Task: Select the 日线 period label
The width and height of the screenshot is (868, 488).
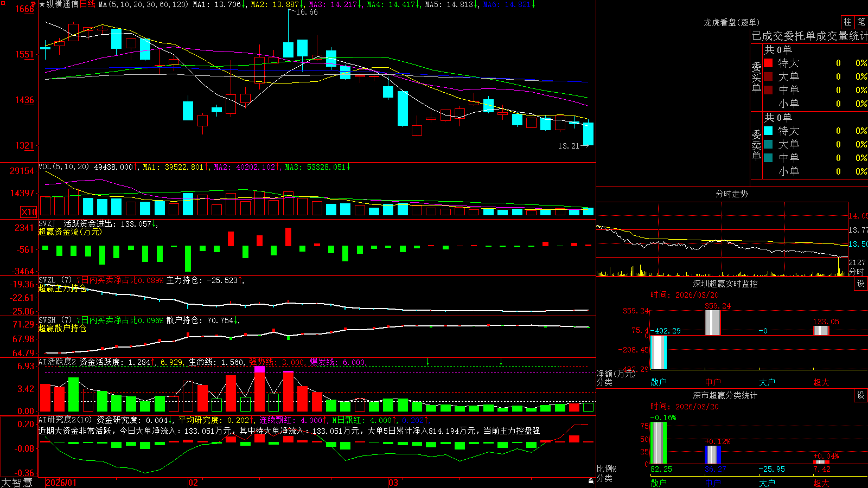Action: point(87,4)
